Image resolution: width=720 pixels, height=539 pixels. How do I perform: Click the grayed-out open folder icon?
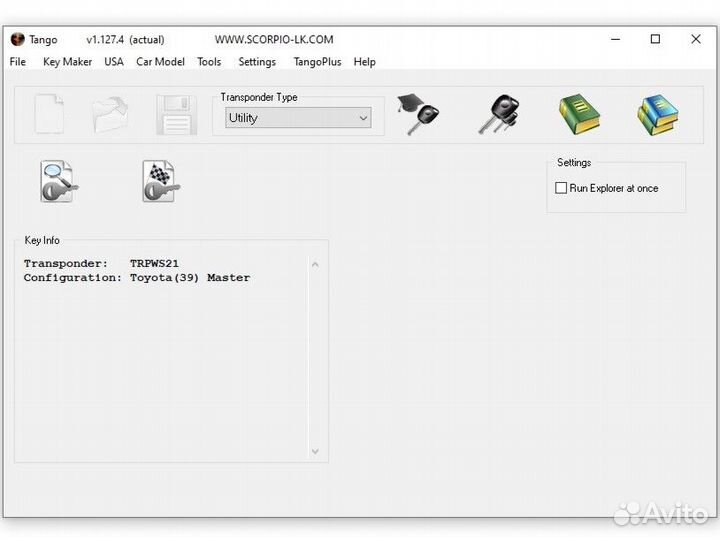coord(111,115)
